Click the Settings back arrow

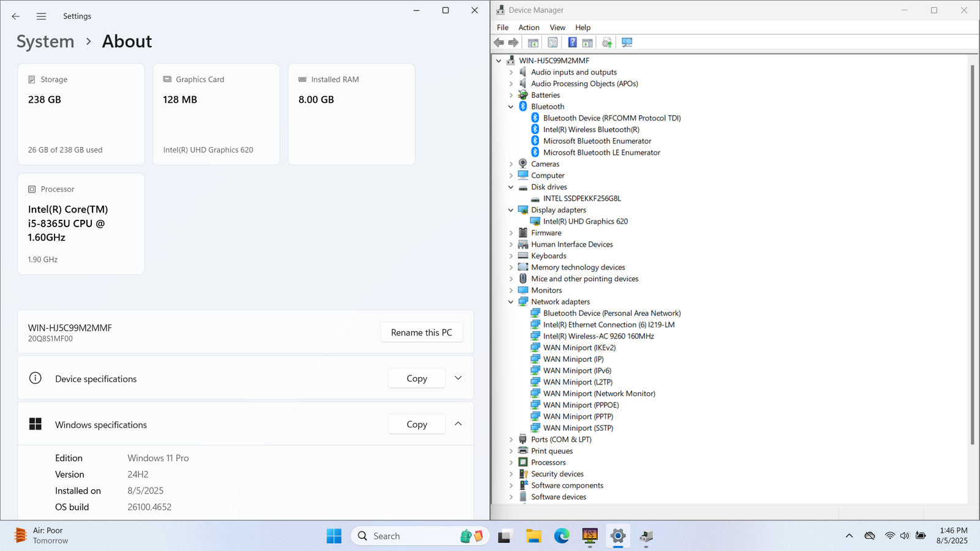tap(16, 17)
